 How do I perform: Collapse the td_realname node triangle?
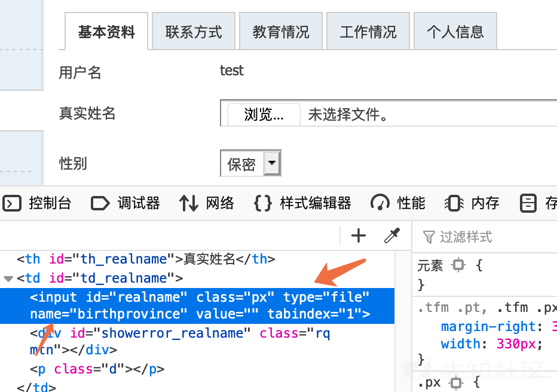pos(8,278)
